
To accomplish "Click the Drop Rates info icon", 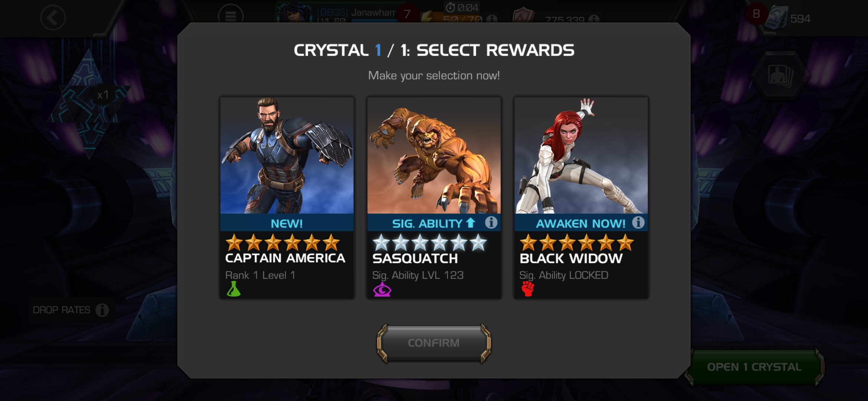I will coord(102,310).
